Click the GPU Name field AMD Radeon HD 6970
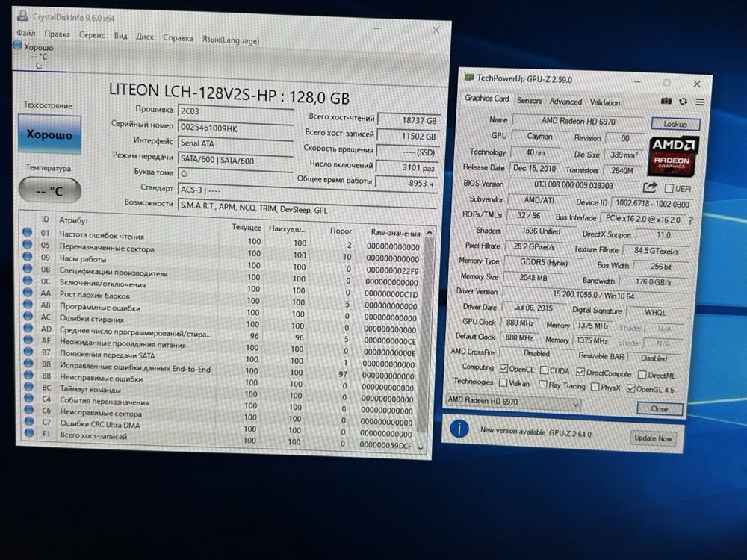This screenshot has width=747, height=560. tap(578, 121)
